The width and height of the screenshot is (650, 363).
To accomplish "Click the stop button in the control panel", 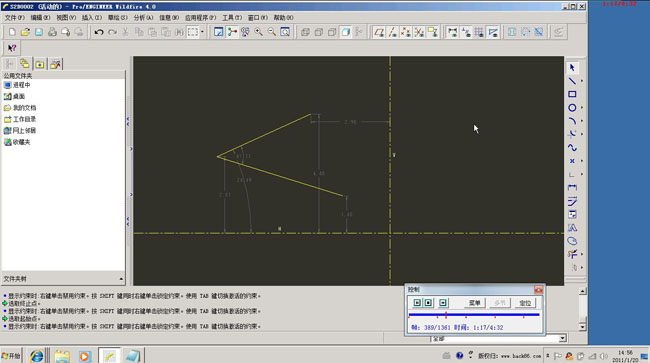I will pyautogui.click(x=428, y=303).
